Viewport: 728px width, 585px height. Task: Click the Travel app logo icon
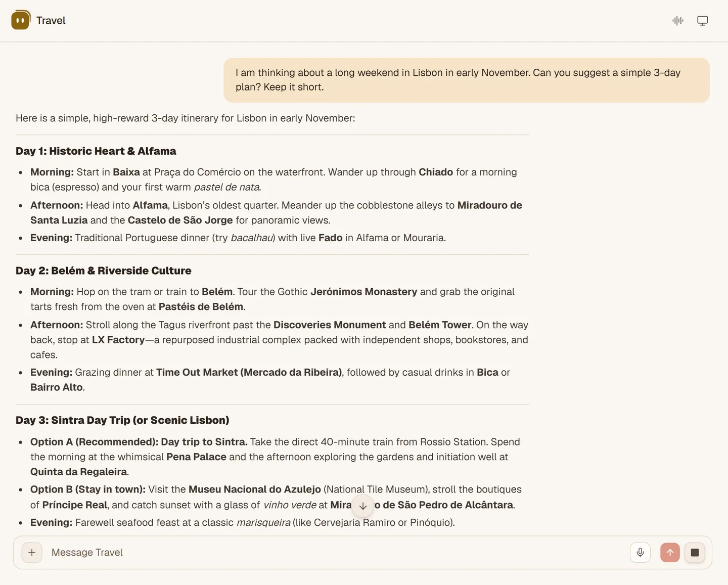click(21, 20)
